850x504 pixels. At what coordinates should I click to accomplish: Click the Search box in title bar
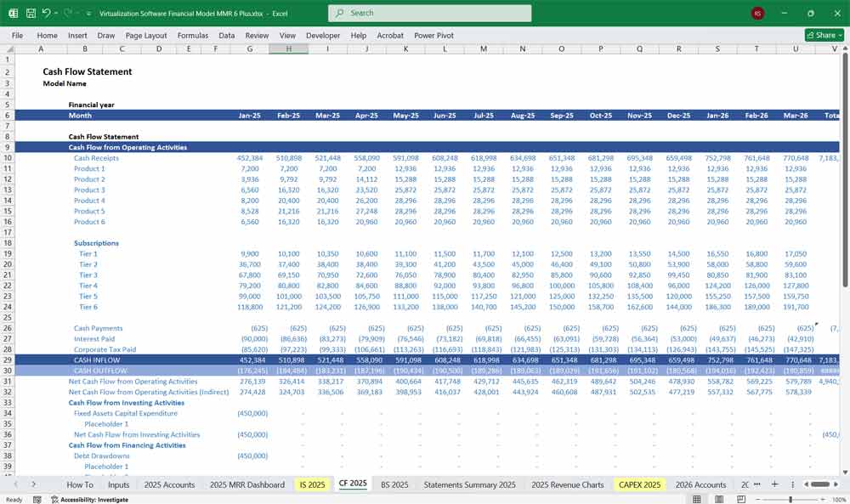click(x=429, y=13)
